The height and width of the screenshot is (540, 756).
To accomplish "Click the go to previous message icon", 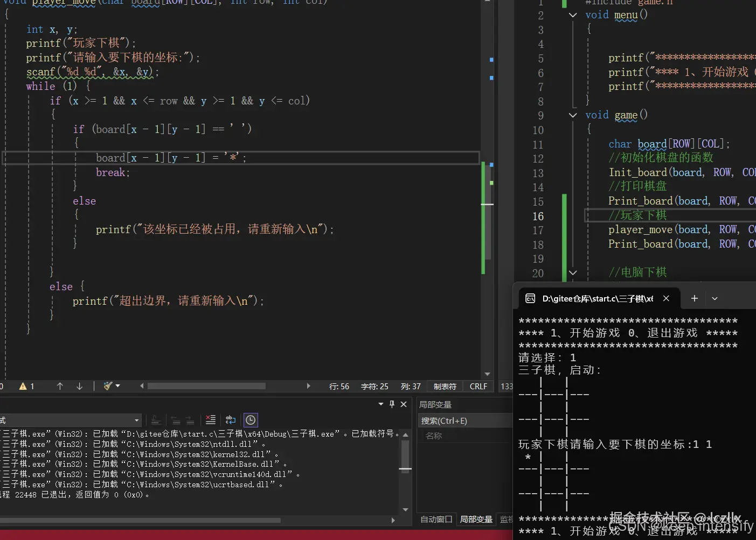I will 176,420.
